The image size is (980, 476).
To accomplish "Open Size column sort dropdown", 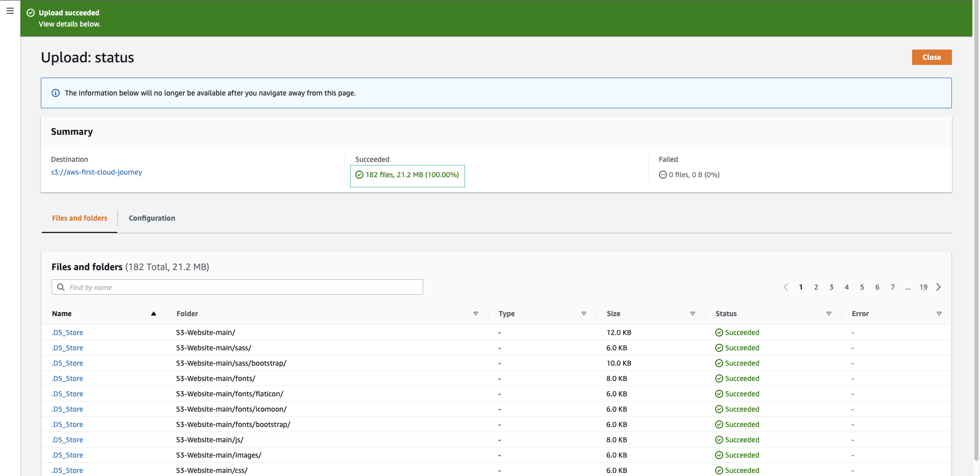I will click(693, 314).
